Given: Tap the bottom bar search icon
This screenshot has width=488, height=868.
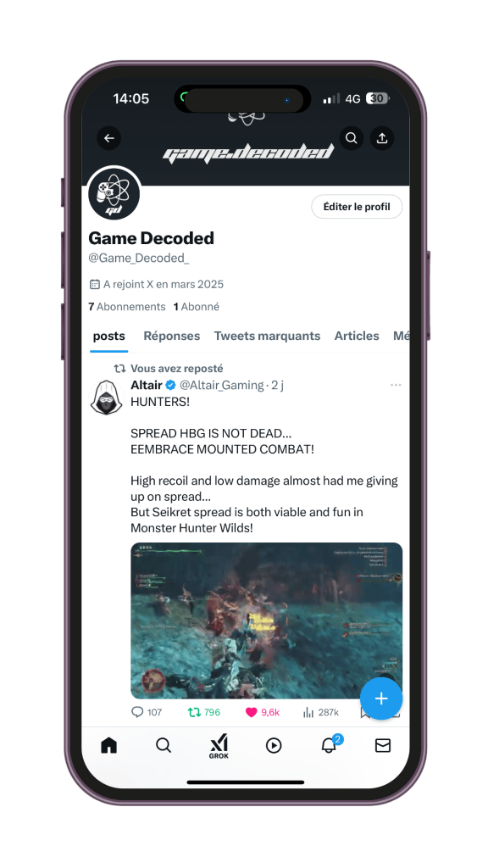Looking at the screenshot, I should 164,746.
